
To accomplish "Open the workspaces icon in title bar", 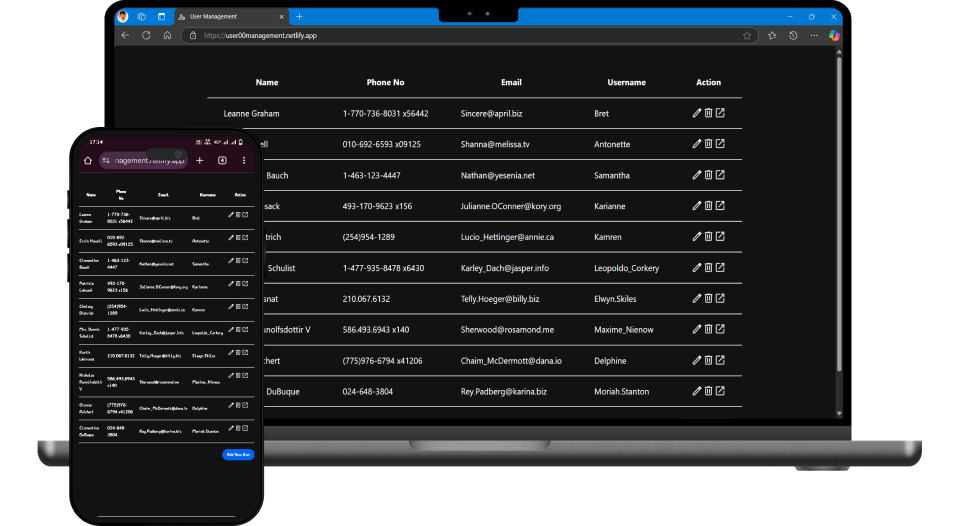I will click(x=142, y=17).
